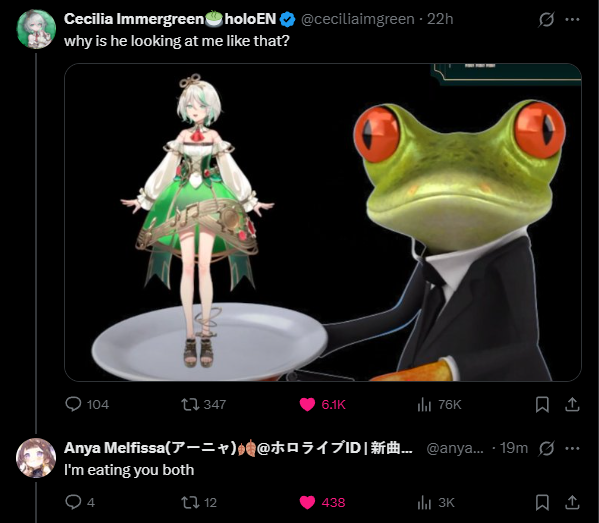Repost Cecilia's tweet showing 347 reposts
The width and height of the screenshot is (599, 523).
[203, 404]
